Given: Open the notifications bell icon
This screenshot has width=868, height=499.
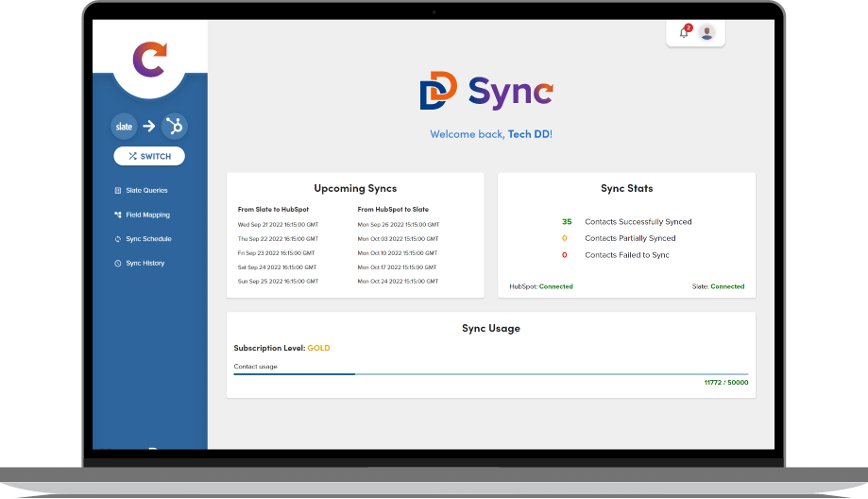Looking at the screenshot, I should [x=684, y=33].
